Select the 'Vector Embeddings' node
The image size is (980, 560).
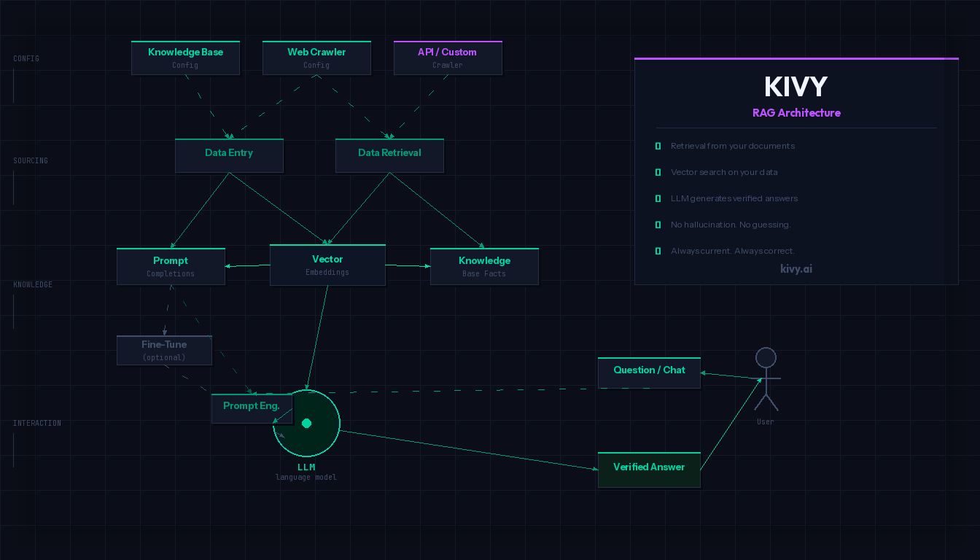(327, 265)
